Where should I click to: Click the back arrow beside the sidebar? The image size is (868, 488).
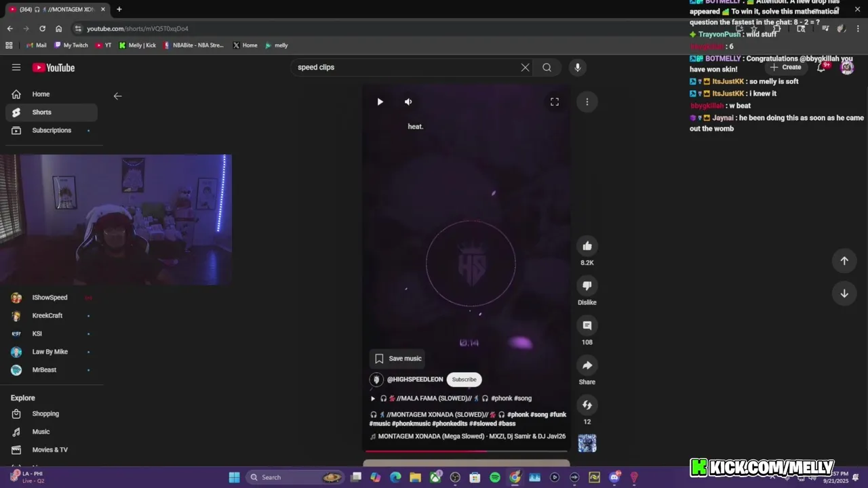pos(117,96)
